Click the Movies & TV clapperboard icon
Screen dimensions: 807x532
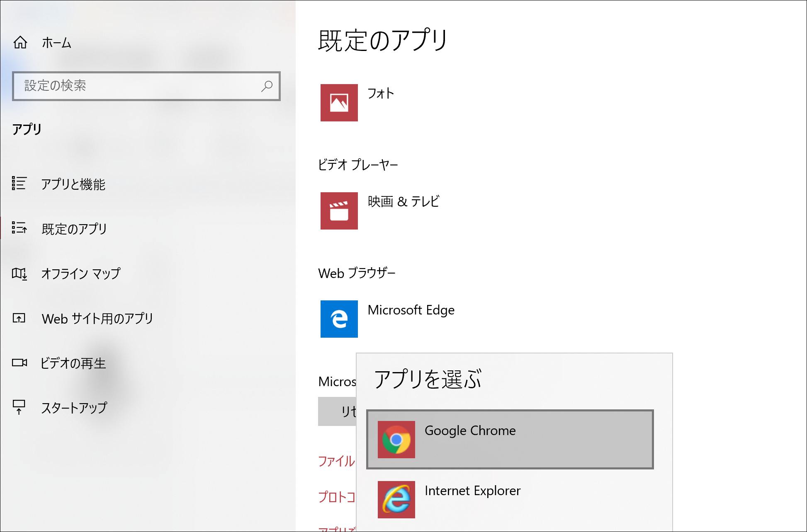(x=339, y=211)
